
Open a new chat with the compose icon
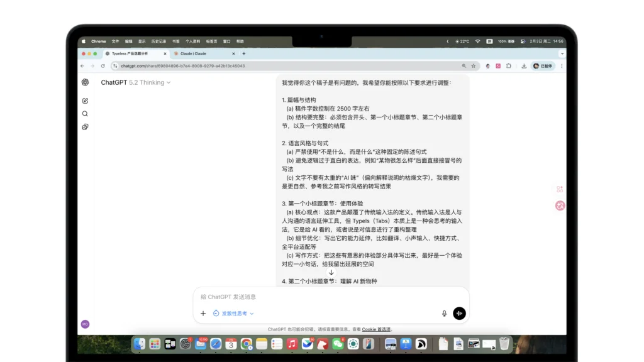click(x=85, y=100)
